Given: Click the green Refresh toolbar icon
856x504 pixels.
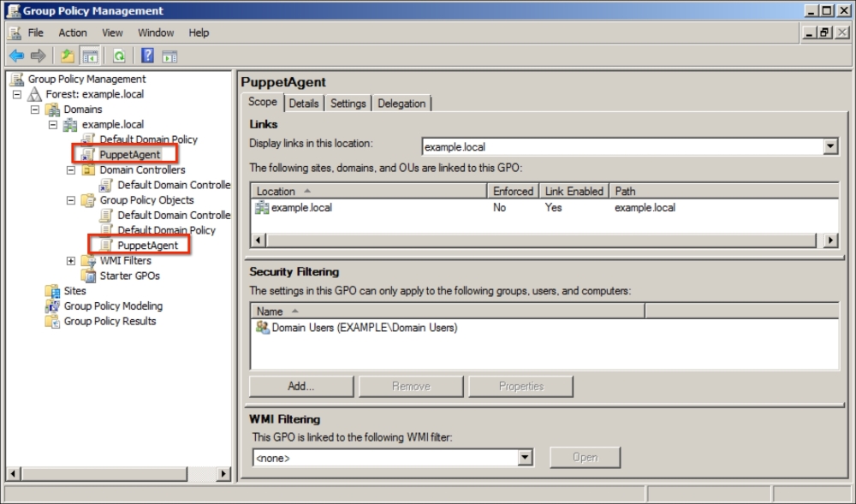Looking at the screenshot, I should (119, 56).
